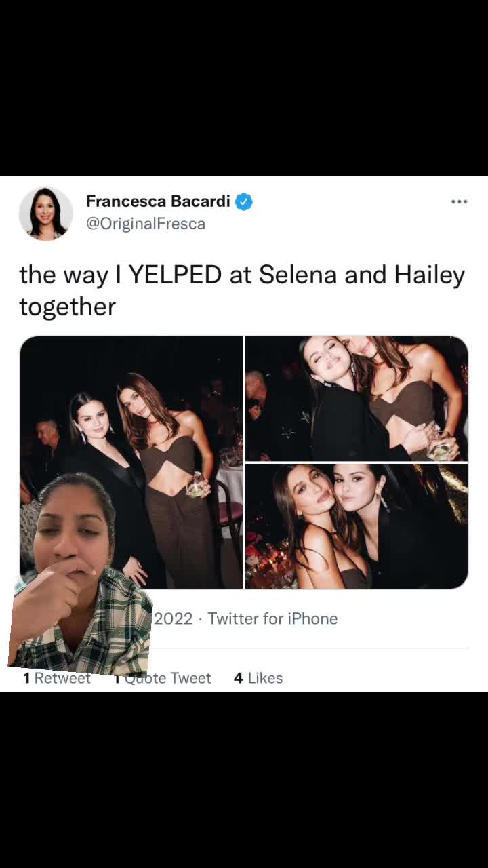This screenshot has height=868, width=488.
Task: View the 1 Retweet list
Action: point(57,678)
